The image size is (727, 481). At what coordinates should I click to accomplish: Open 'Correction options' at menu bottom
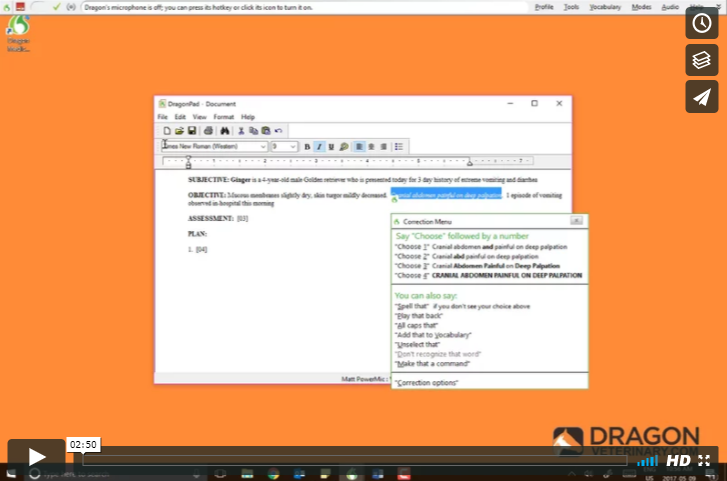coord(427,383)
